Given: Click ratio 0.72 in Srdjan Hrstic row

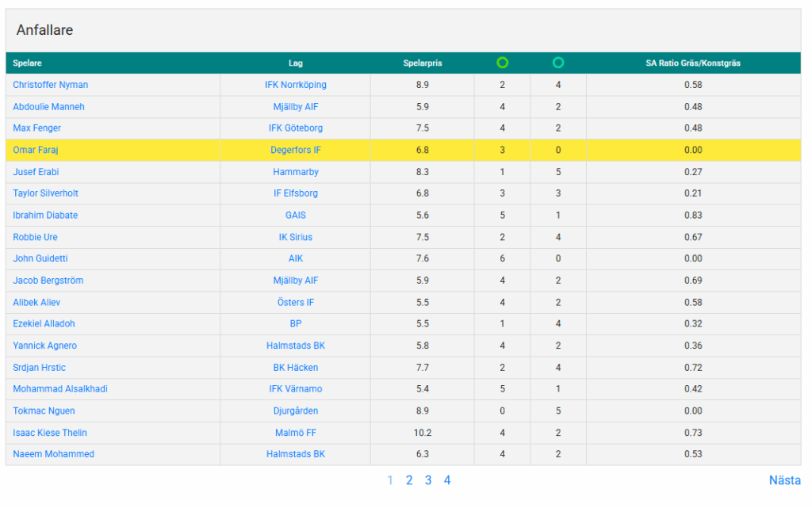Looking at the screenshot, I should click(x=693, y=367).
